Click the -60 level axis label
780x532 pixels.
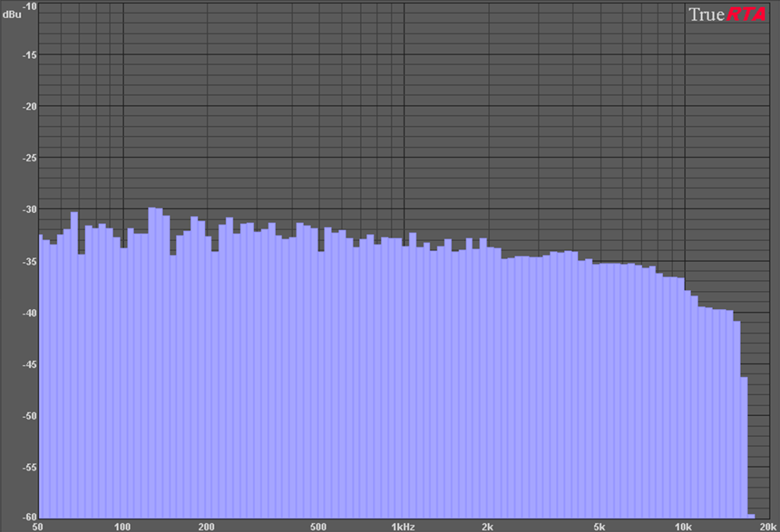[30, 517]
